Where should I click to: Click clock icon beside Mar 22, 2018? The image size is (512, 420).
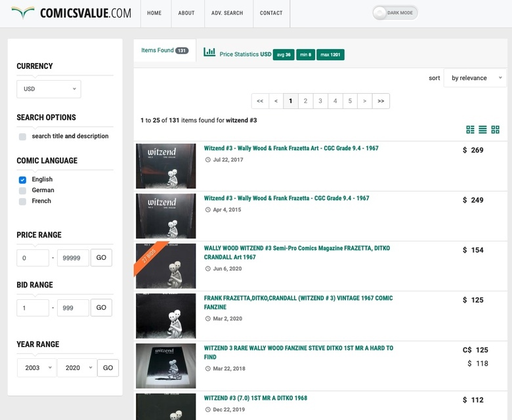207,369
